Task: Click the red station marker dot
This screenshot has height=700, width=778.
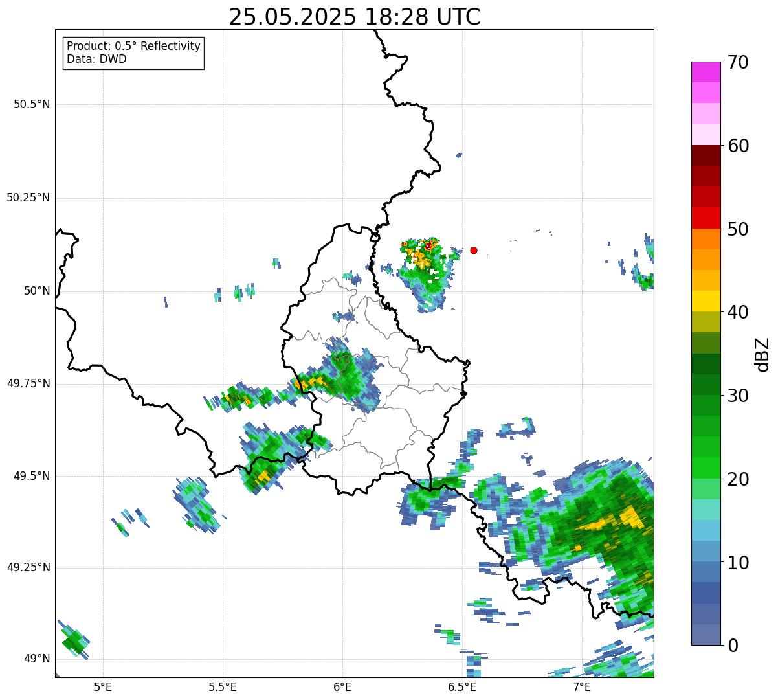Action: coord(474,250)
